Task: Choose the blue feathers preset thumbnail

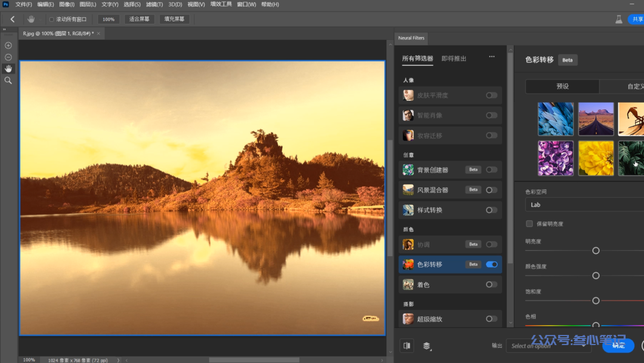Action: 555,119
